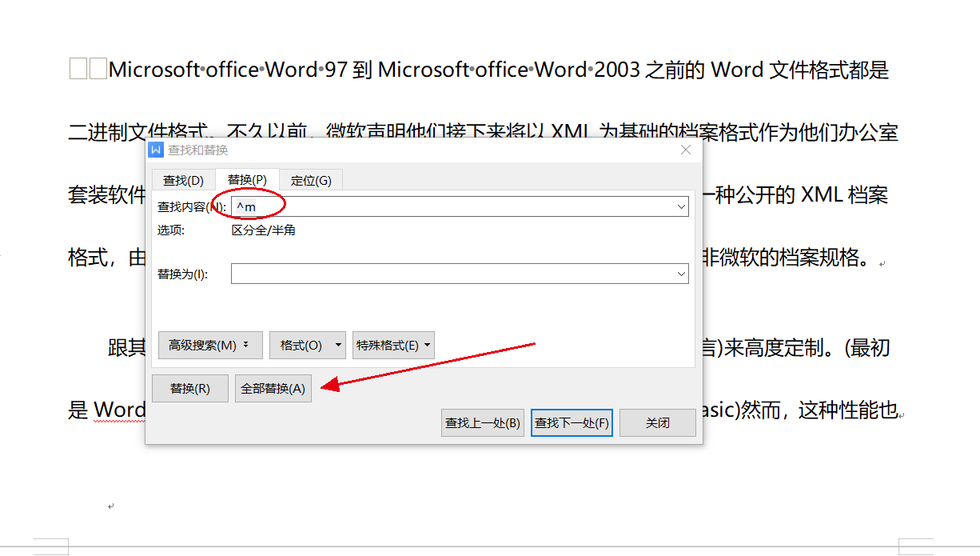Click the WPS icon in the dialog title bar
The width and height of the screenshot is (980, 556).
156,150
